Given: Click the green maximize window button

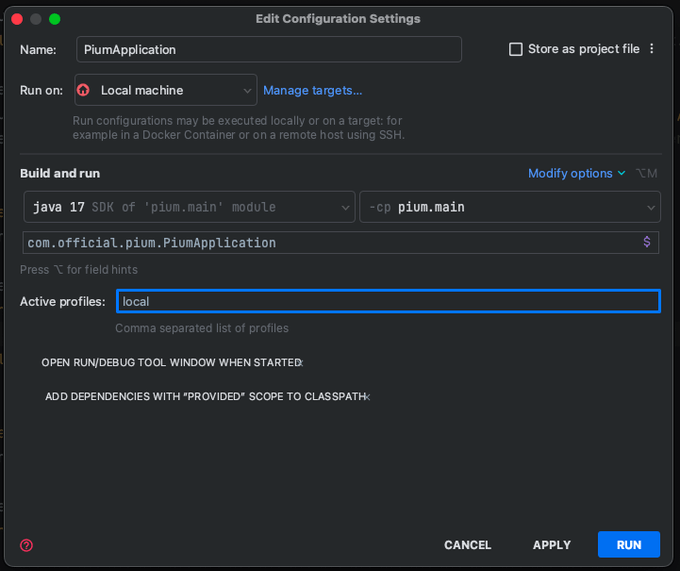Looking at the screenshot, I should 55,19.
